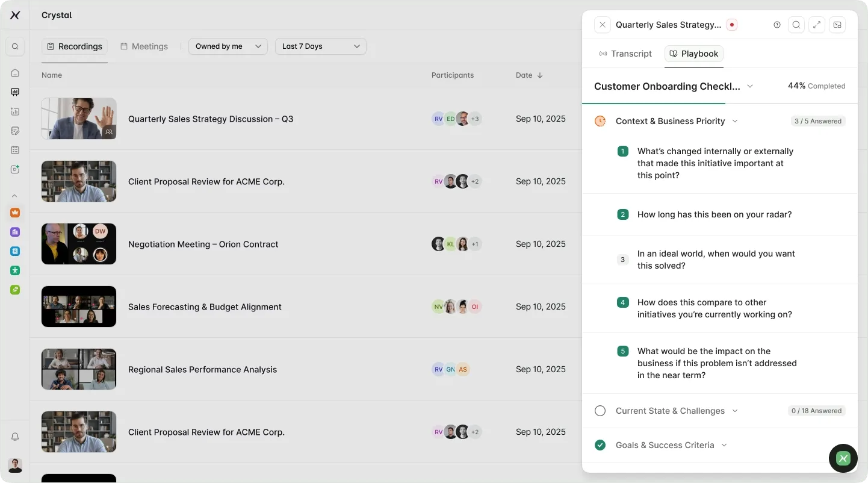Click the 0 / 18 Answered badge

tap(816, 411)
